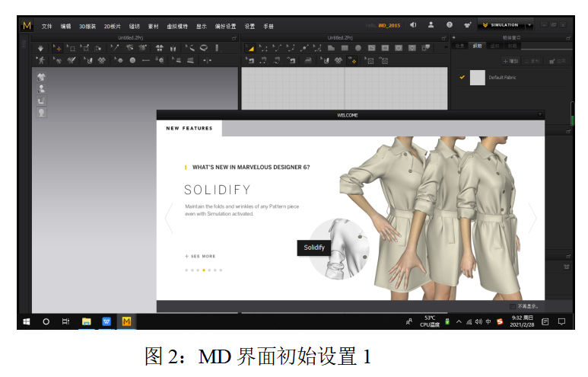Select the highlighted yellow carousel dot
Image resolution: width=588 pixels, height=377 pixels.
204,270
